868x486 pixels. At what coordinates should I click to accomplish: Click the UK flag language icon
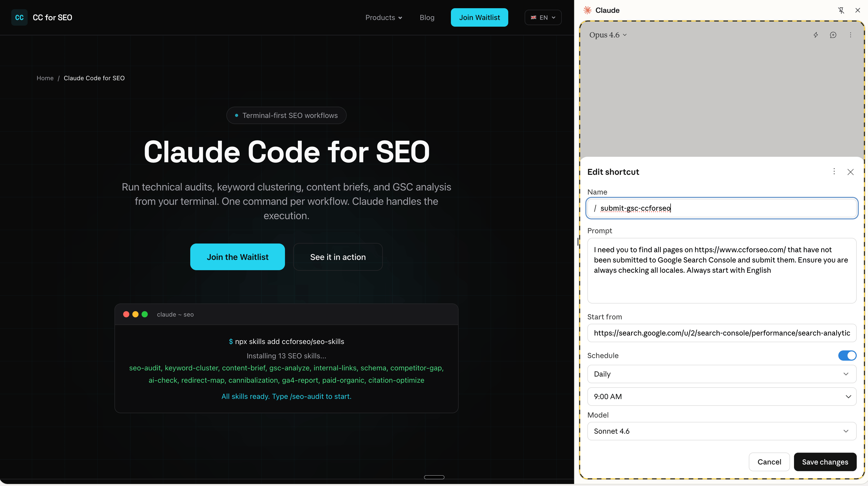tap(533, 17)
